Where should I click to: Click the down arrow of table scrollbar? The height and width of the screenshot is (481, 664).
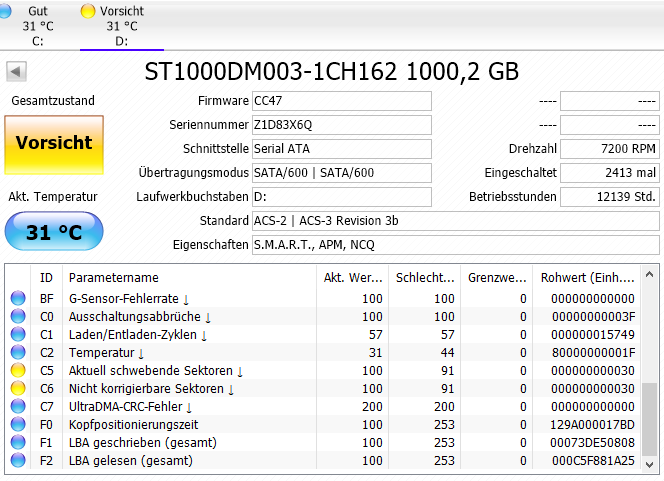(649, 464)
